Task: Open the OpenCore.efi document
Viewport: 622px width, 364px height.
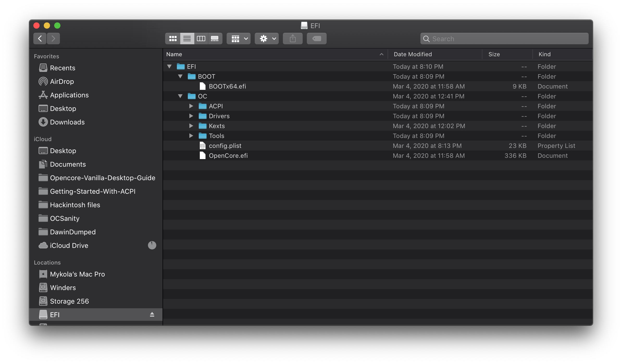Action: coord(228,155)
